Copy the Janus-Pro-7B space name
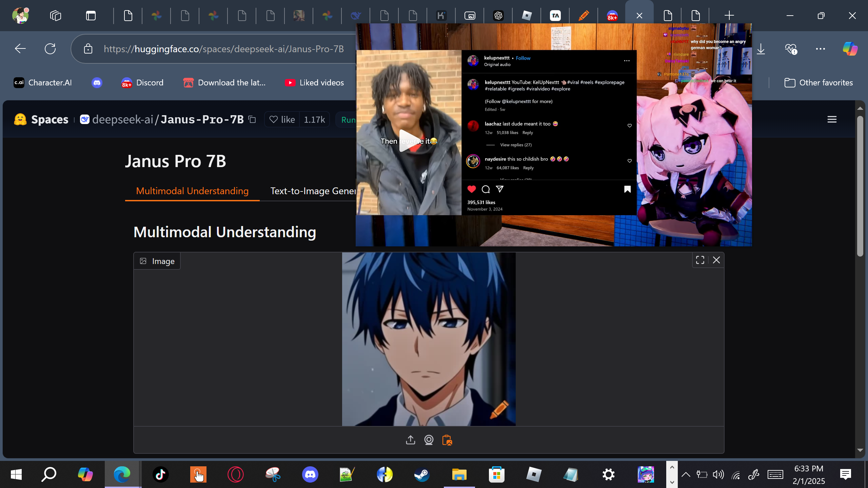The width and height of the screenshot is (868, 488). (x=252, y=119)
